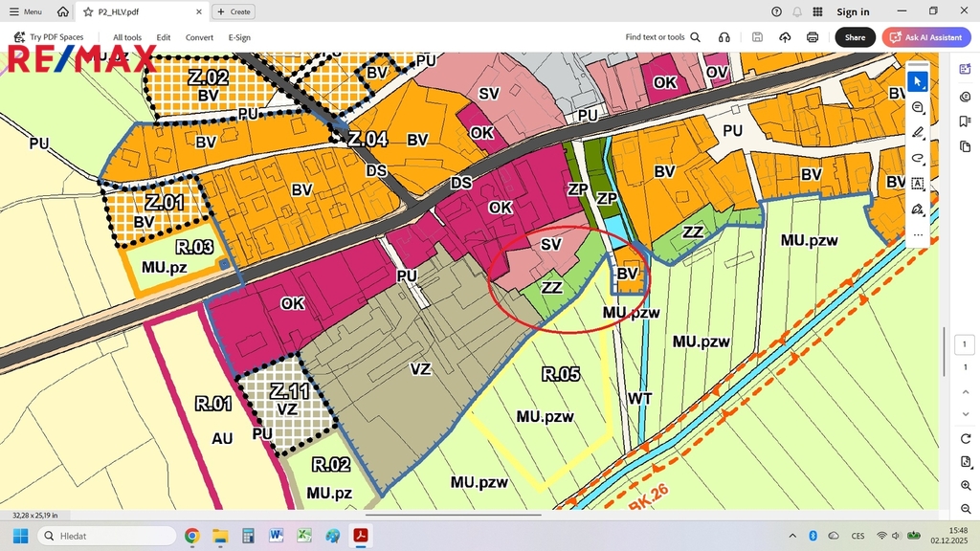The height and width of the screenshot is (551, 980).
Task: Open the page thumbnails panel
Action: (x=965, y=146)
